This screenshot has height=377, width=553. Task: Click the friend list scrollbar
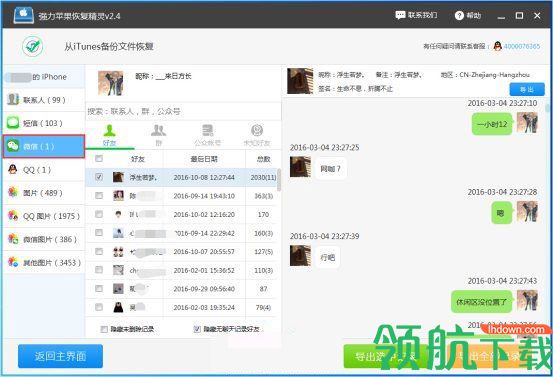[x=279, y=180]
